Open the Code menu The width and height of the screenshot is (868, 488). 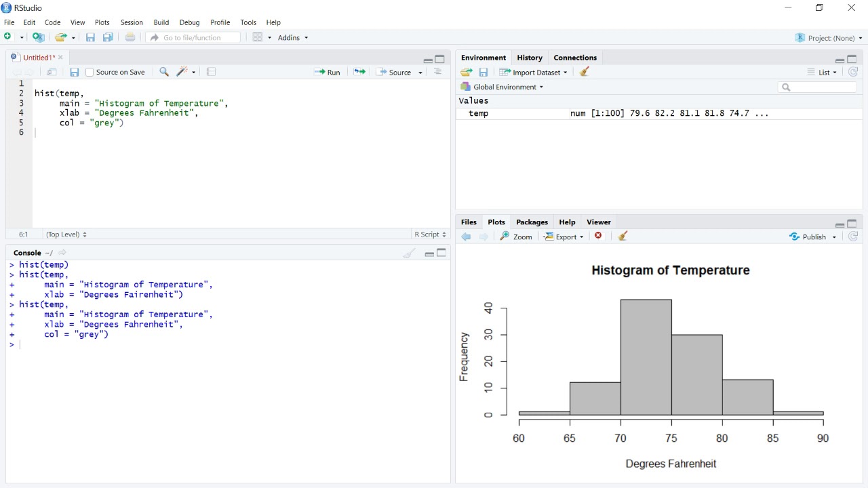coord(52,22)
